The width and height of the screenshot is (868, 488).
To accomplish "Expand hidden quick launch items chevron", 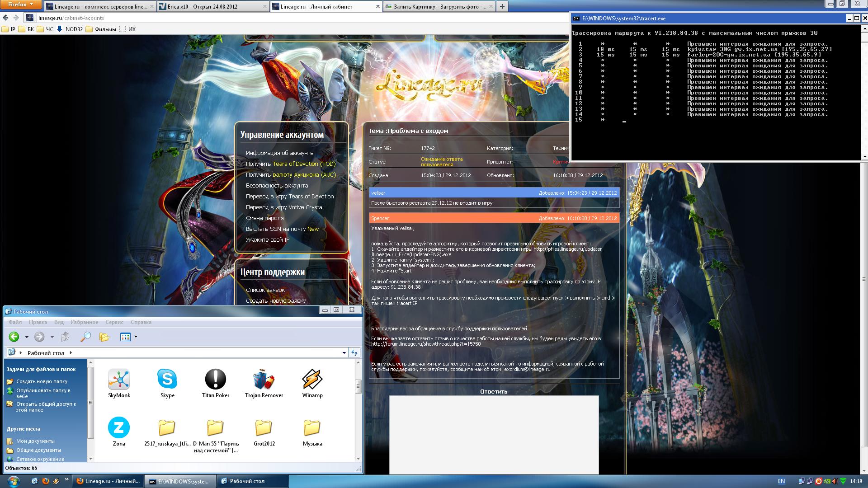I will pyautogui.click(x=67, y=479).
